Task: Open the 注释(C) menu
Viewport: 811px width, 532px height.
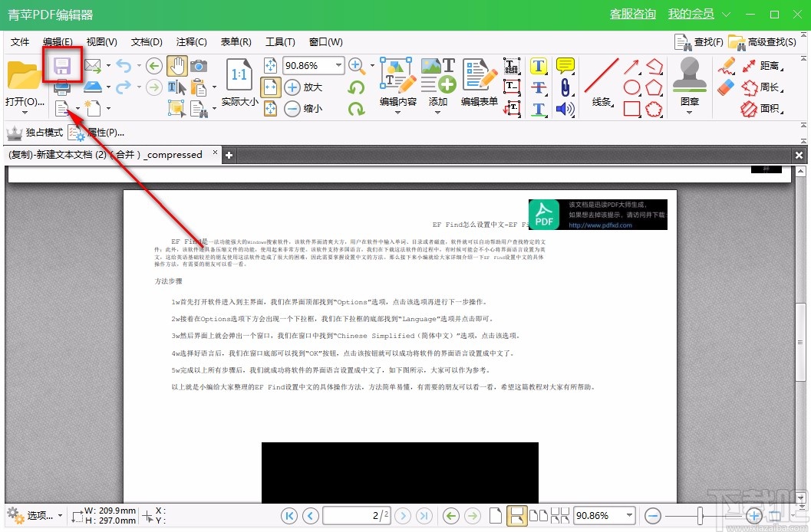Action: tap(191, 42)
